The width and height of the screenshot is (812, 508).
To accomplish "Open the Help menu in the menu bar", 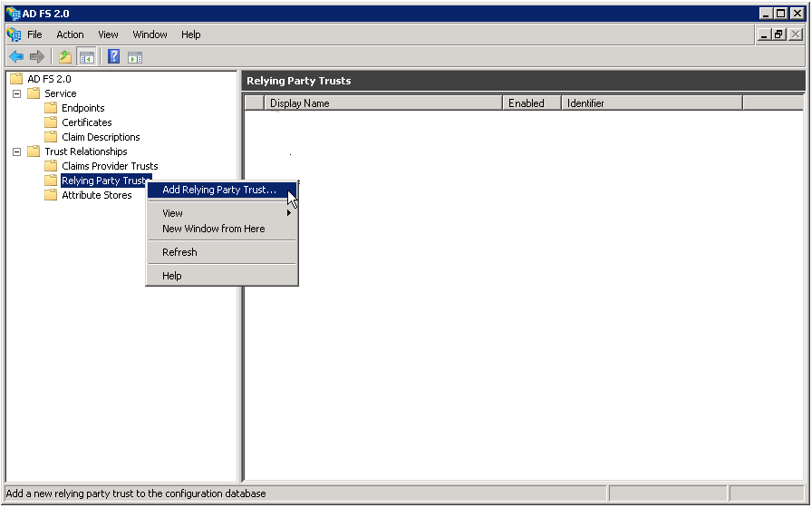I will (x=190, y=34).
